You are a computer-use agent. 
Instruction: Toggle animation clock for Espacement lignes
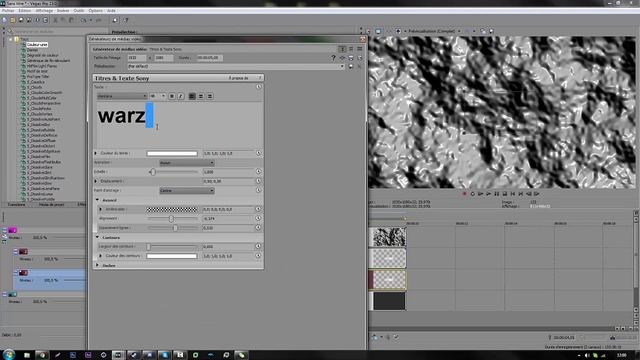pos(258,228)
